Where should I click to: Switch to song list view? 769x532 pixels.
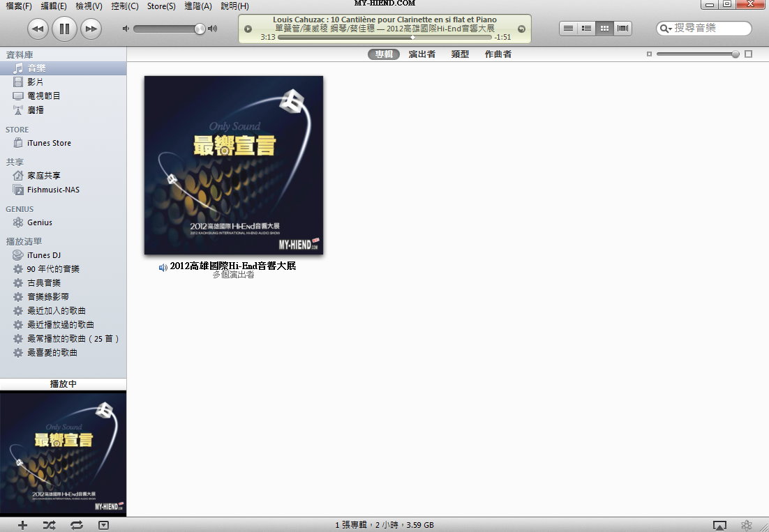pos(568,29)
